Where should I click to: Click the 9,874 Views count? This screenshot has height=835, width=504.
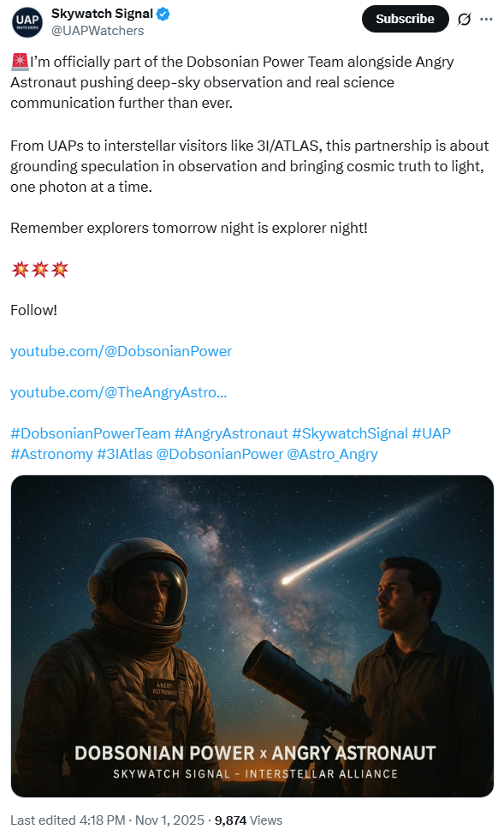pyautogui.click(x=248, y=820)
